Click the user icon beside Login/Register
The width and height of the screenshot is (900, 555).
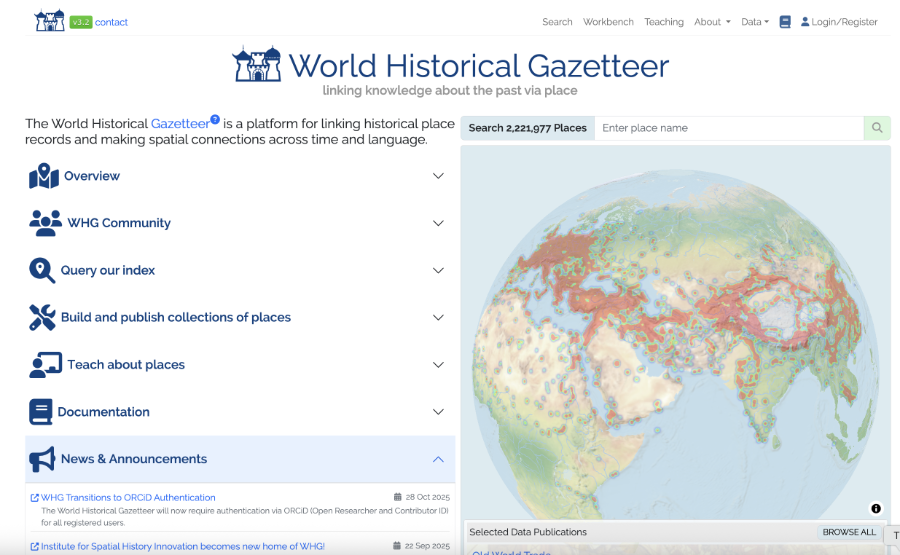(805, 21)
